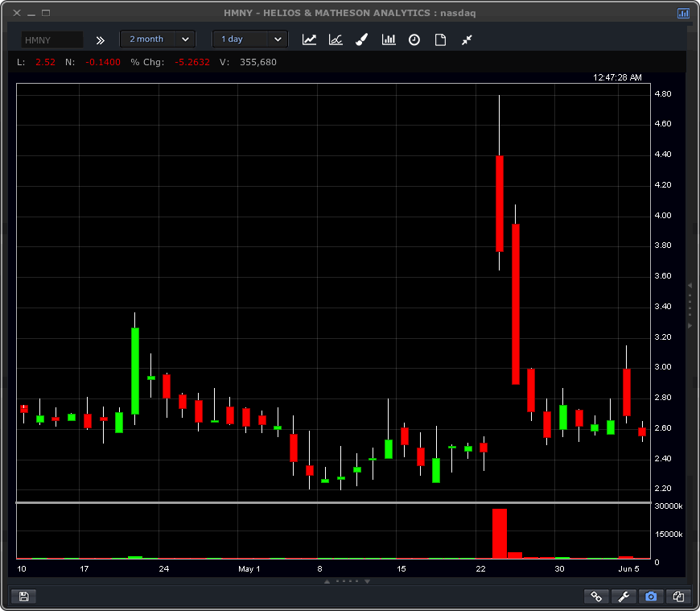The height and width of the screenshot is (611, 700).
Task: Select the line chart tool
Action: point(309,39)
